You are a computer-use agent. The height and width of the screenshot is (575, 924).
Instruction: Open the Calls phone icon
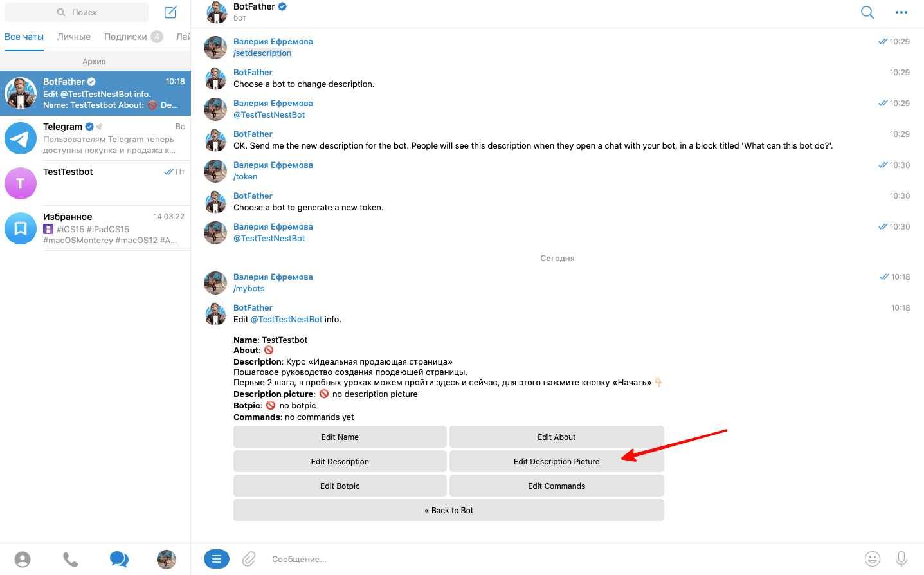tap(71, 560)
